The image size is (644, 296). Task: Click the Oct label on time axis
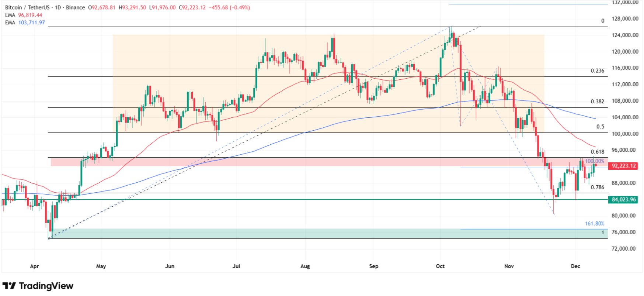click(440, 266)
